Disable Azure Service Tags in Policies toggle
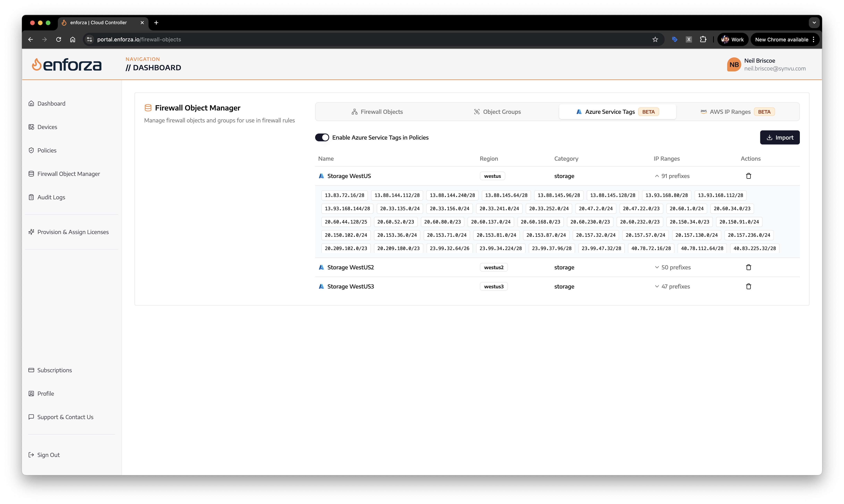This screenshot has width=844, height=504. click(322, 138)
